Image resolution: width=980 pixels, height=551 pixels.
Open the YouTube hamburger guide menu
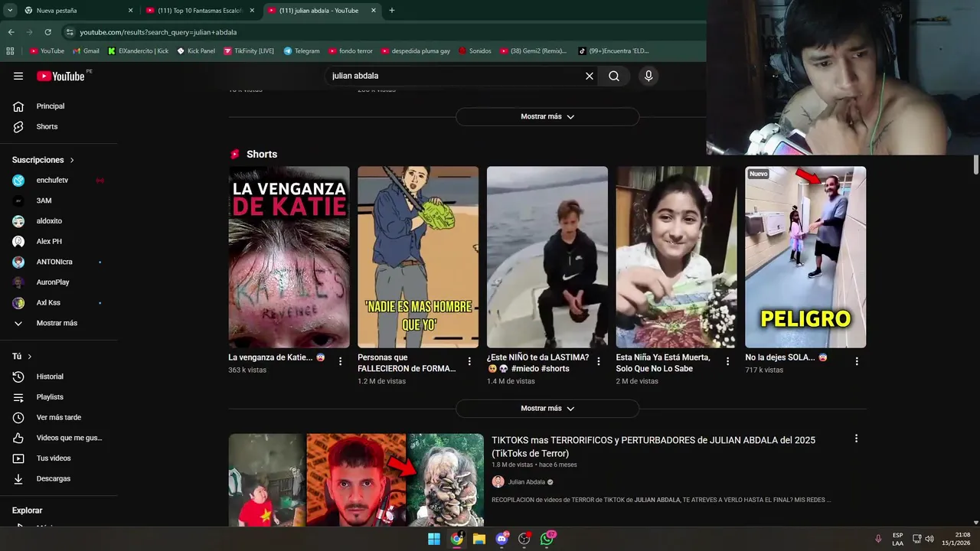(18, 76)
